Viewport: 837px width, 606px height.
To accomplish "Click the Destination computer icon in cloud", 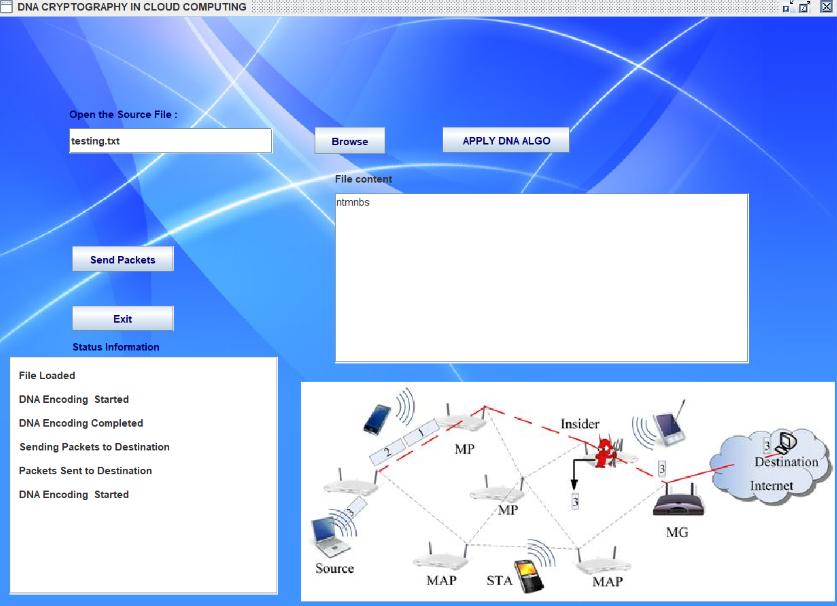I will [788, 441].
